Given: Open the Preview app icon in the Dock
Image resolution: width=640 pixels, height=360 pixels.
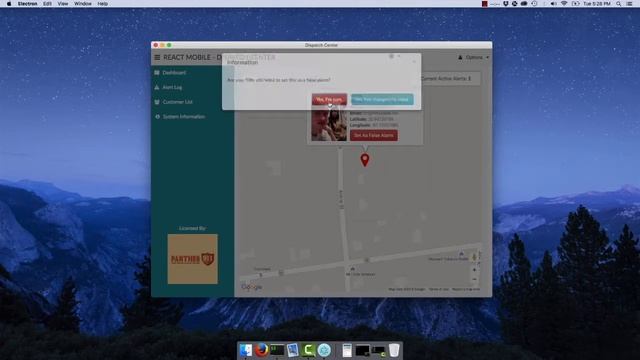Looking at the screenshot, I should pos(293,350).
